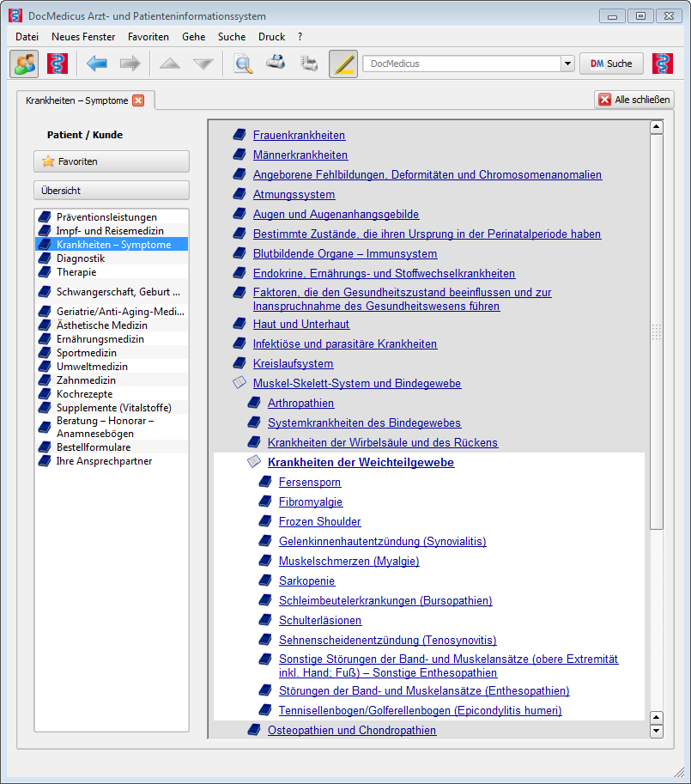Click the red DocMedicus home icon in toolbar

58,64
